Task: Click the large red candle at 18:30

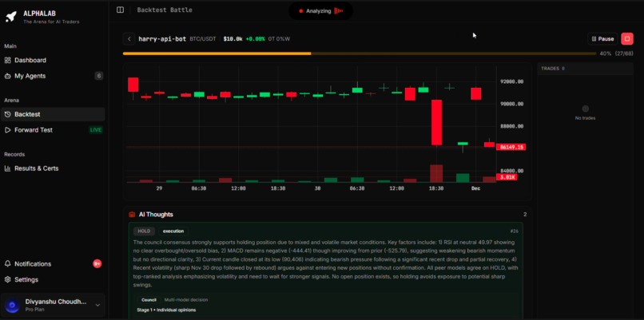Action: pos(436,123)
